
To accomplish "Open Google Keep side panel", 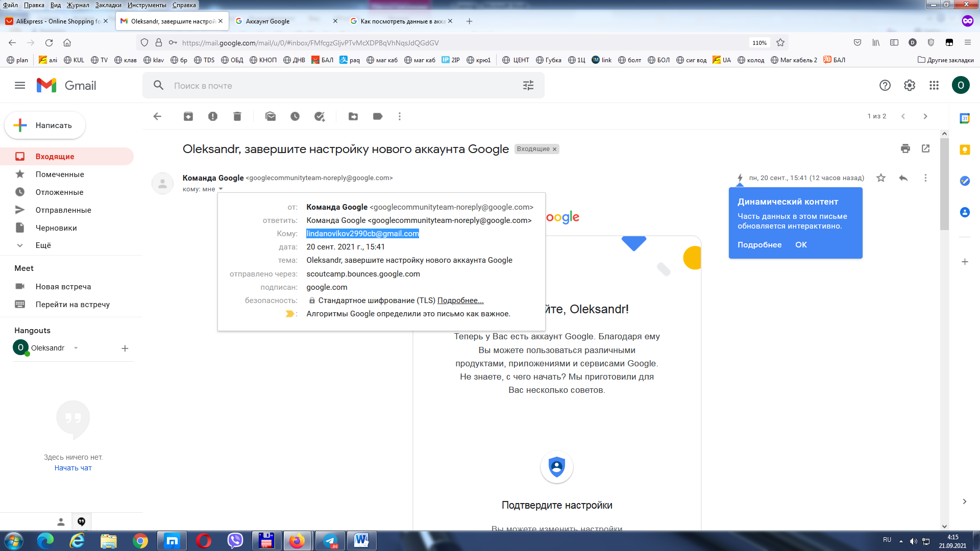I will (965, 149).
